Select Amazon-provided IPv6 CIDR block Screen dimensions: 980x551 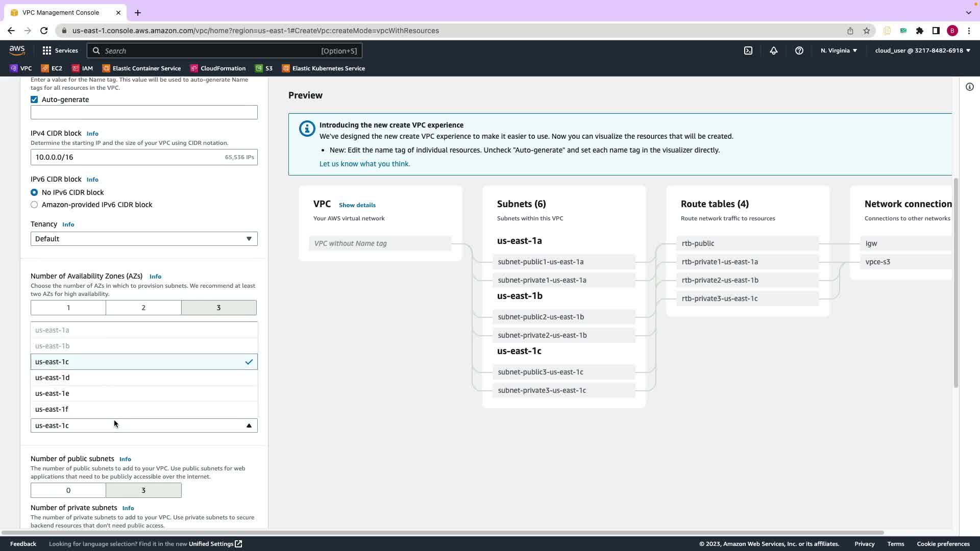tap(34, 205)
